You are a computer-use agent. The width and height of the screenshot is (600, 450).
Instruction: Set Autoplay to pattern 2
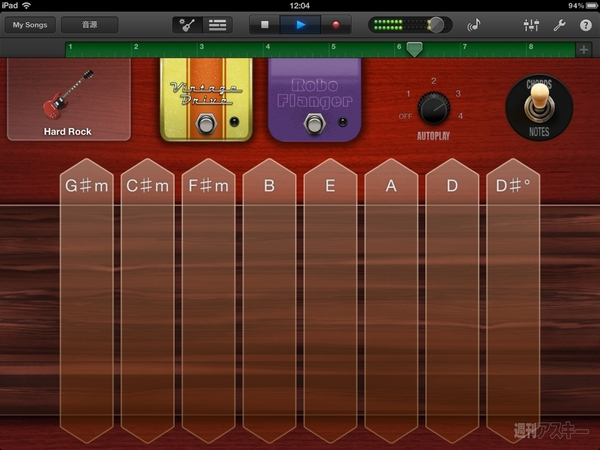[x=434, y=81]
